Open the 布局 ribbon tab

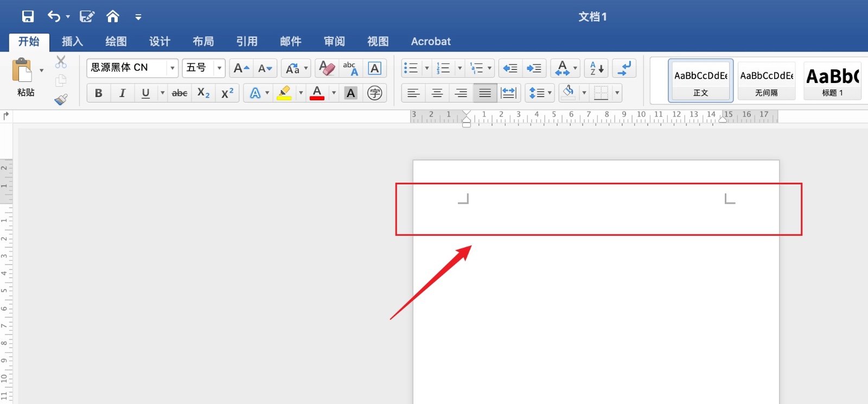pyautogui.click(x=203, y=42)
